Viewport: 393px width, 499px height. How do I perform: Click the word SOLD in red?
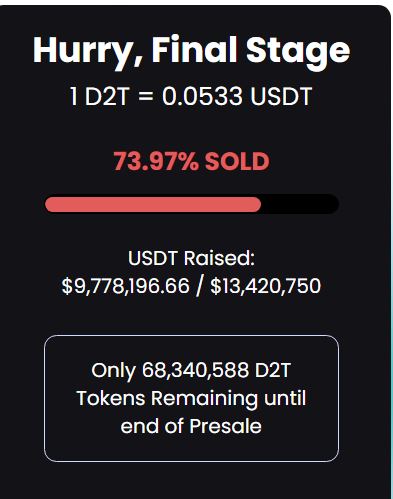pyautogui.click(x=237, y=162)
